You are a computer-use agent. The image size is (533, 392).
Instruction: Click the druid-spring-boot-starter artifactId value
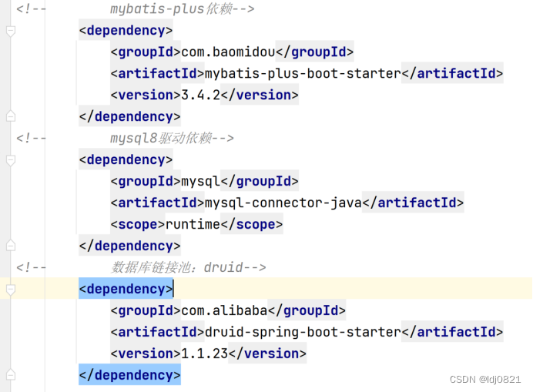pos(303,332)
